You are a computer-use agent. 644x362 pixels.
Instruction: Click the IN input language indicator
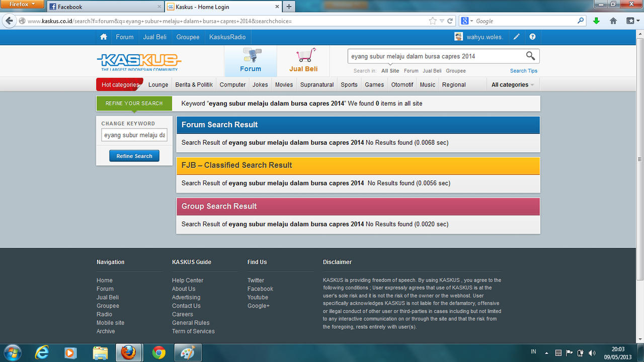pyautogui.click(x=533, y=352)
